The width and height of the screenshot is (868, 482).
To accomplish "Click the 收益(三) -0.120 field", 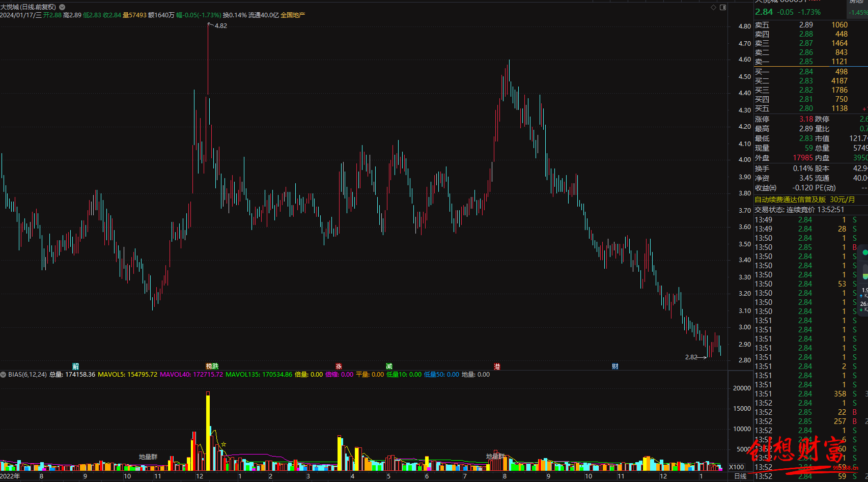I will [x=784, y=188].
